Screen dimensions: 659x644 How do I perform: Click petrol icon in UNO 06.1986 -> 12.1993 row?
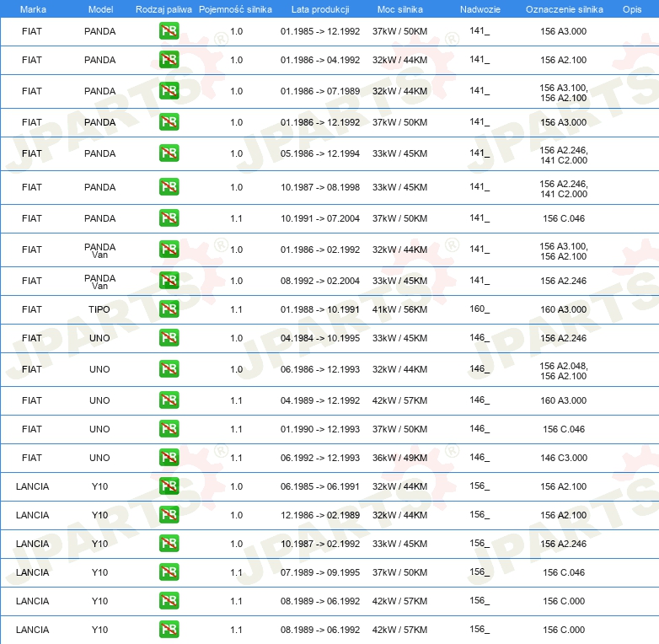pyautogui.click(x=169, y=368)
